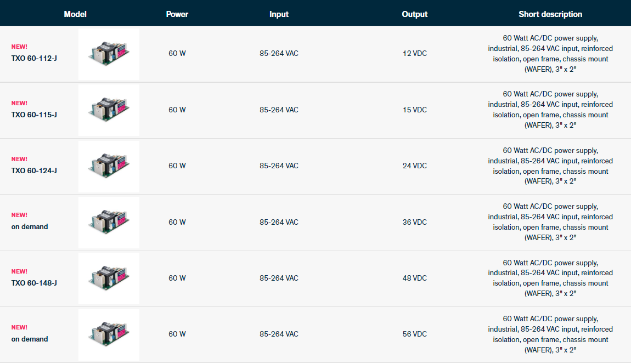Click the short description in the 24 VDC row
The height and width of the screenshot is (364, 631).
pyautogui.click(x=550, y=166)
